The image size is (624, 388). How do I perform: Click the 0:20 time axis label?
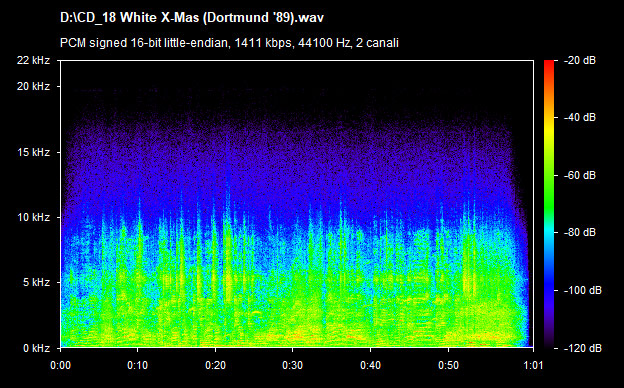coord(215,365)
